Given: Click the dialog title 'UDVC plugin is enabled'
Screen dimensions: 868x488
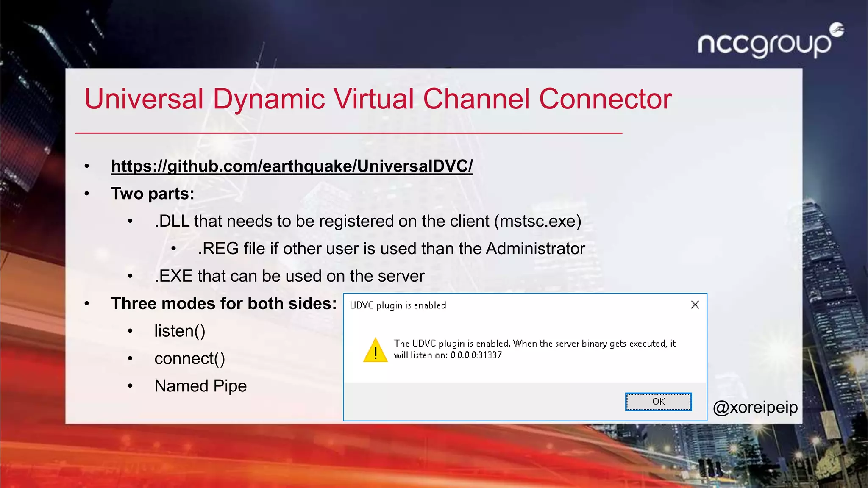Looking at the screenshot, I should point(398,305).
